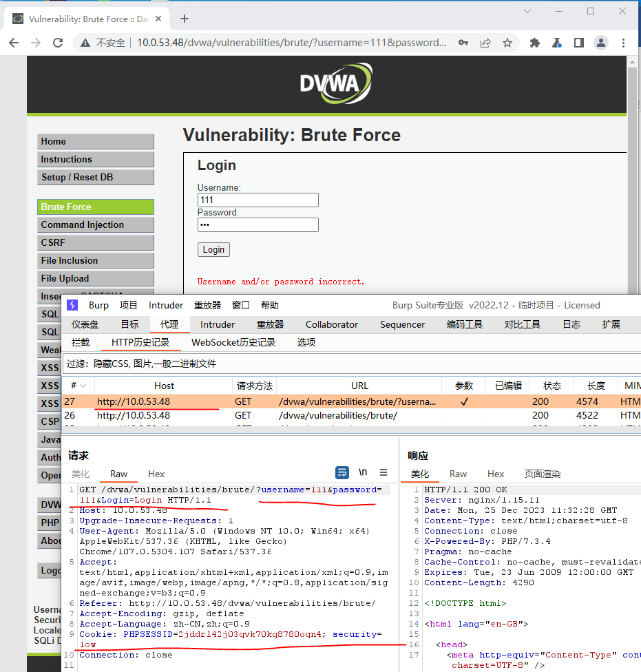Toggle word wrap in the request pane

(342, 473)
